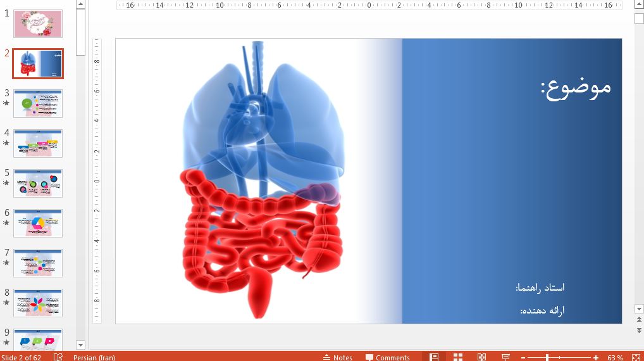This screenshot has width=644, height=361.
Task: Toggle the Comments pane
Action: point(387,357)
